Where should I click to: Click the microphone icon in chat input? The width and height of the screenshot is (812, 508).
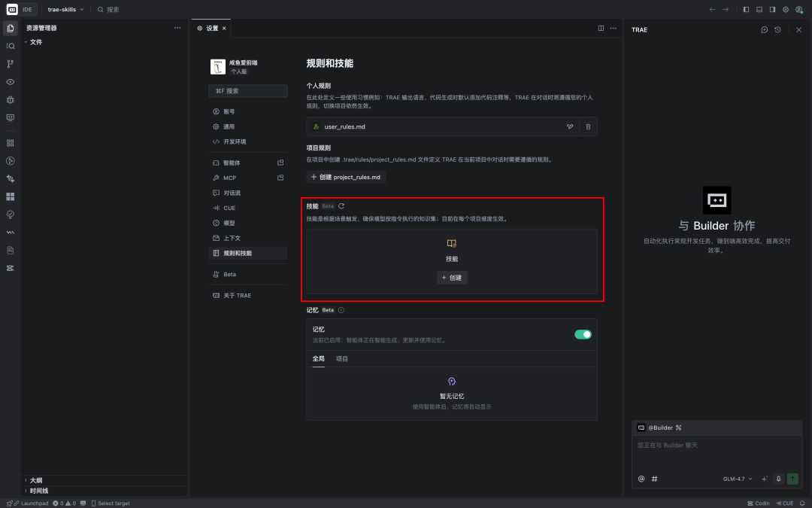pos(778,479)
